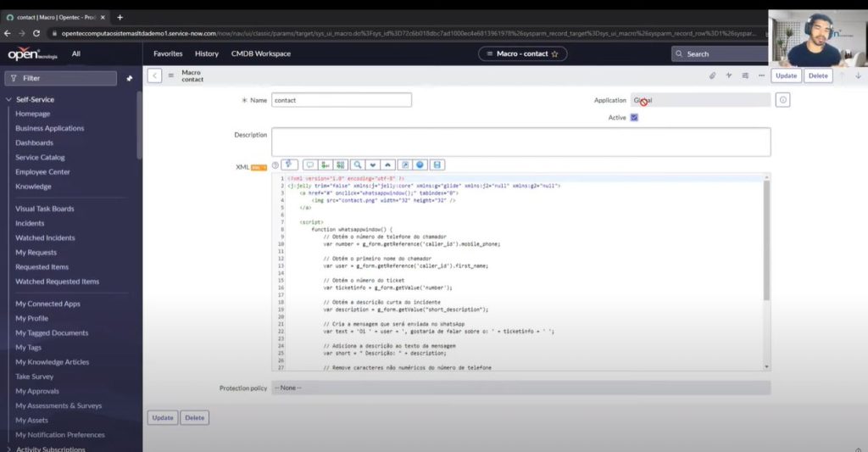Image resolution: width=868 pixels, height=452 pixels.
Task: Open My Connected Apps in the navigator
Action: [x=47, y=304]
